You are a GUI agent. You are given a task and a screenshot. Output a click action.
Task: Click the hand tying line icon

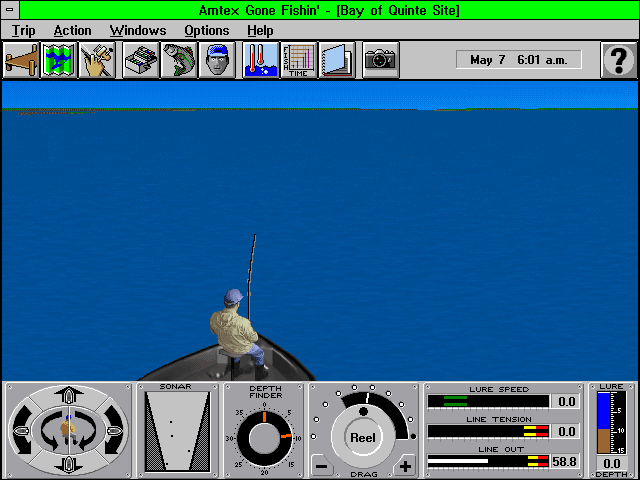(97, 60)
